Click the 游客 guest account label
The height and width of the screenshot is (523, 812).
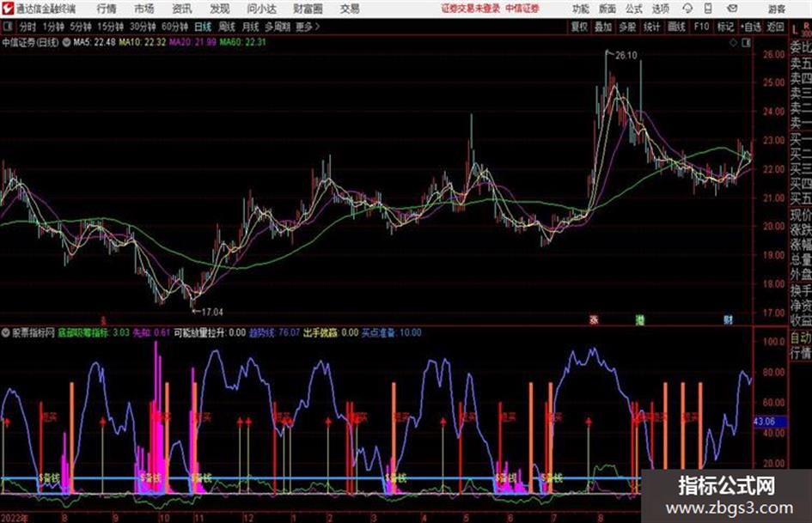[777, 9]
